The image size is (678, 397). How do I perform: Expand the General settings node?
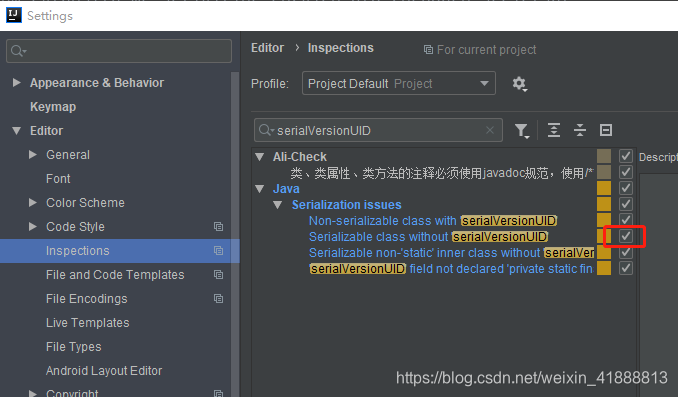click(32, 154)
